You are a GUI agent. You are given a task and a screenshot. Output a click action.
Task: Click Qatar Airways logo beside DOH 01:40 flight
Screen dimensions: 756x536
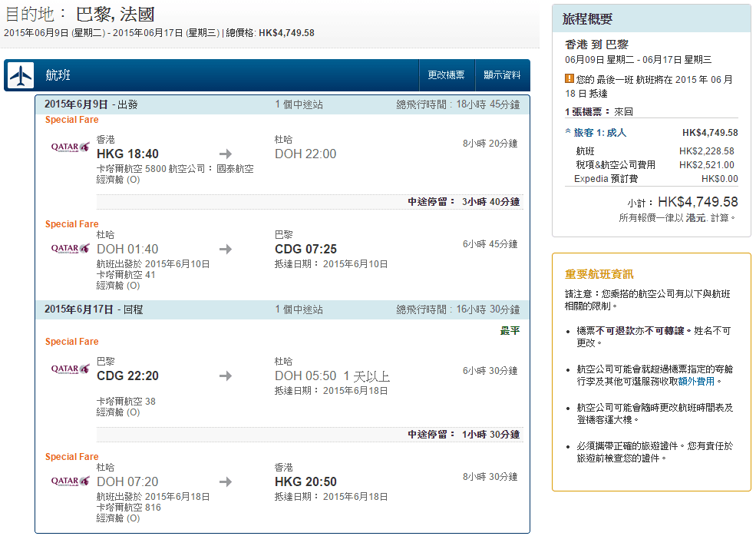[70, 249]
